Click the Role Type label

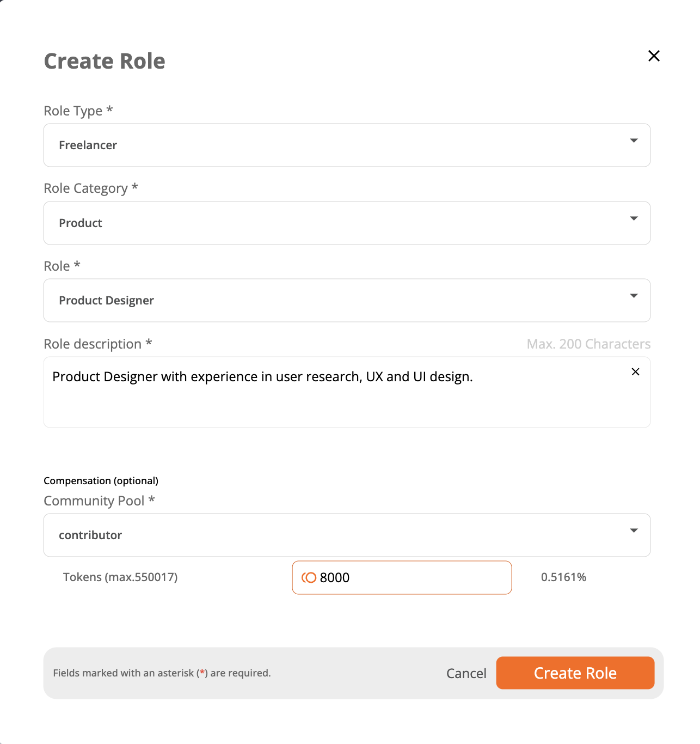click(78, 111)
